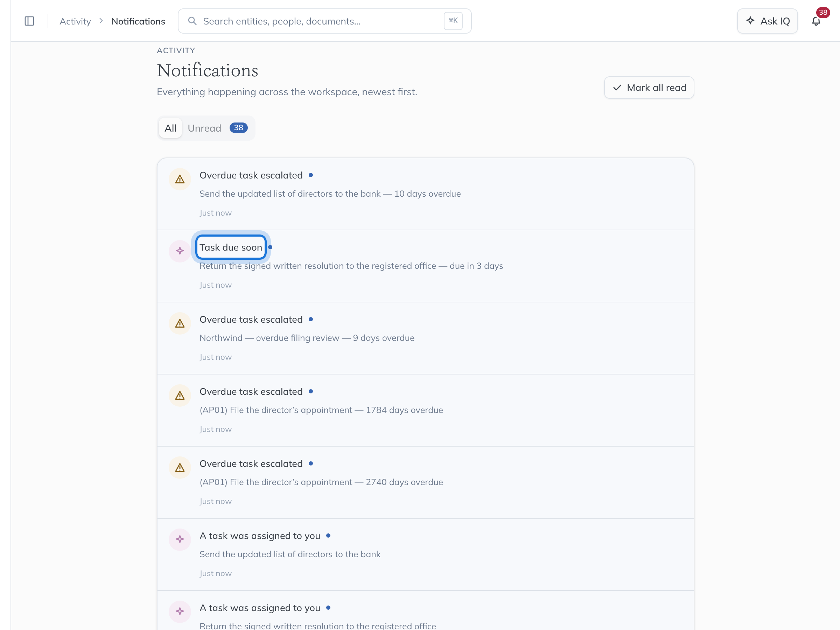Click 'Send the updated list of directors to the bank' under assigned task

pos(290,555)
